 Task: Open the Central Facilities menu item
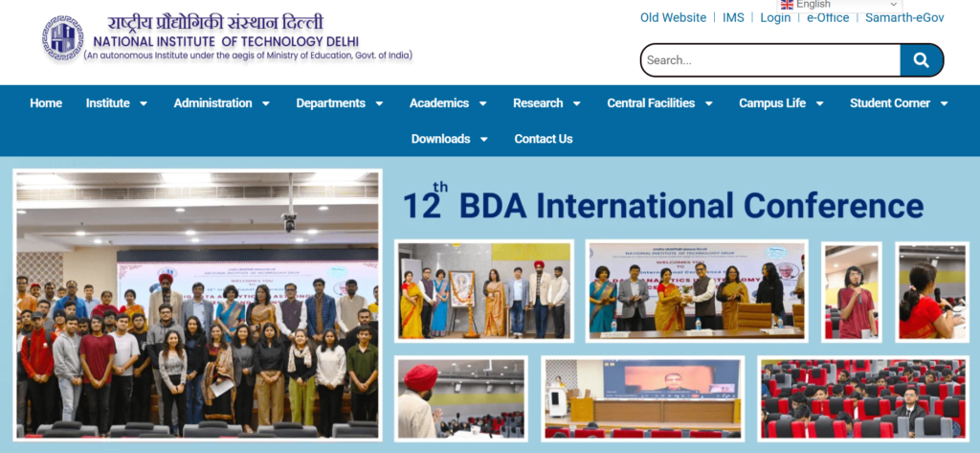coord(651,103)
